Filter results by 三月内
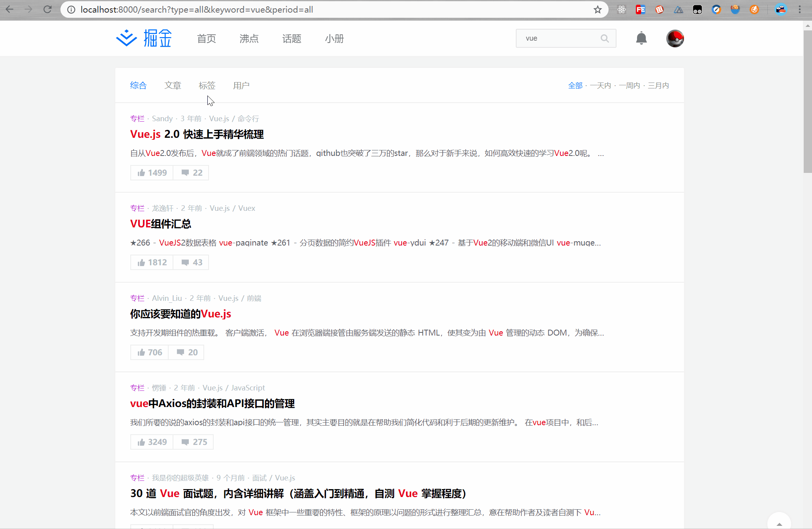This screenshot has height=529, width=812. click(658, 85)
